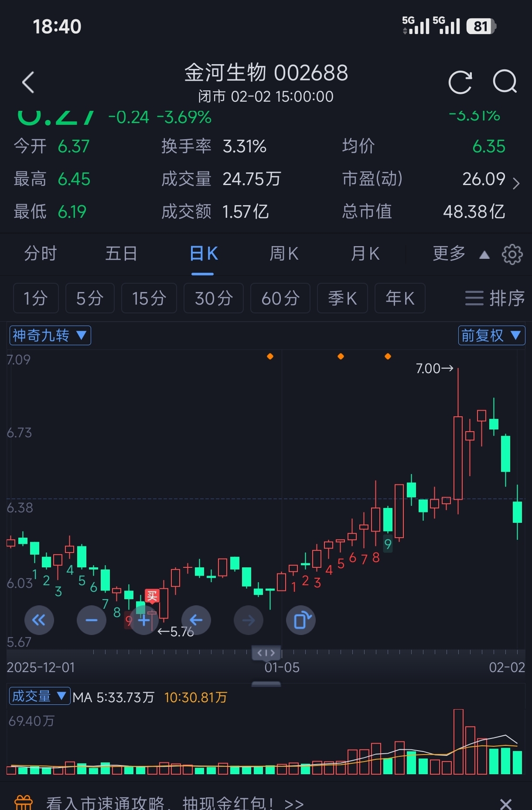Select the 日K tab

[204, 254]
